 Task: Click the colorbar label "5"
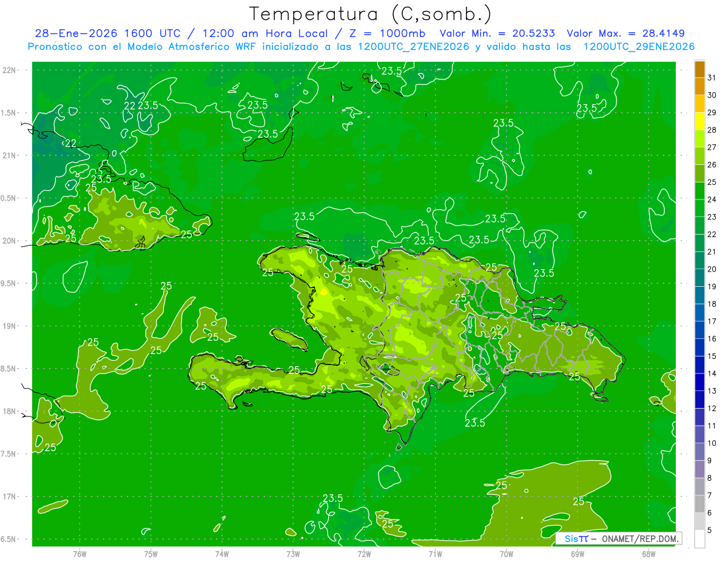coord(710,530)
